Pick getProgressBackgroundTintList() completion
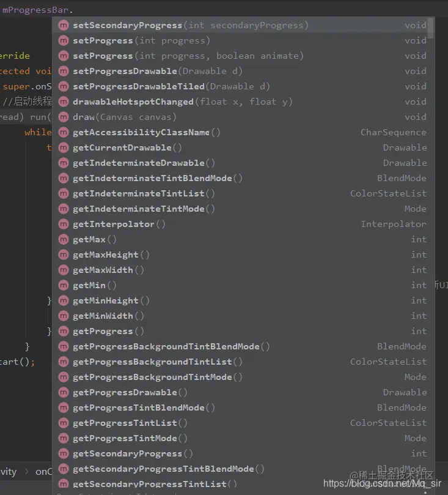The height and width of the screenshot is (495, 448). pyautogui.click(x=242, y=362)
